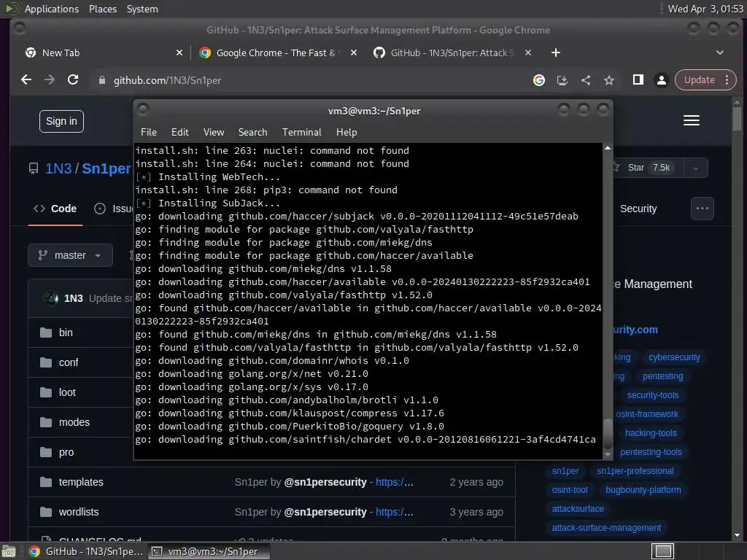
Task: Click the show desktop icon in bottom panel
Action: click(8, 551)
